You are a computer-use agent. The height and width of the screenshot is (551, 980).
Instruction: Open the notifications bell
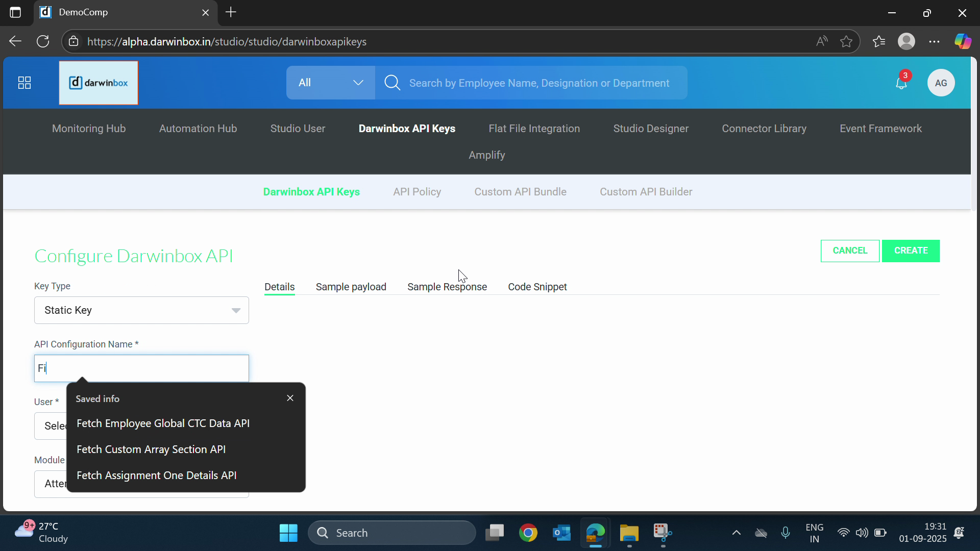pyautogui.click(x=901, y=83)
